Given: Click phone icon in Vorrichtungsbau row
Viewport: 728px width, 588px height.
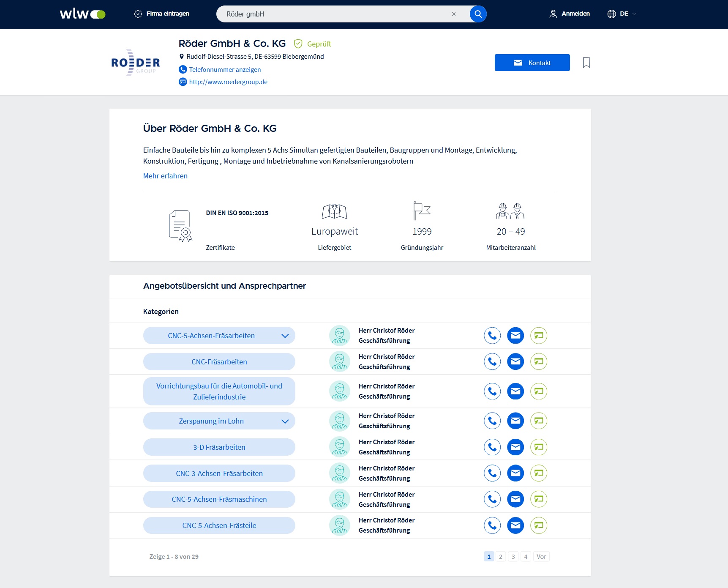Looking at the screenshot, I should pos(492,391).
